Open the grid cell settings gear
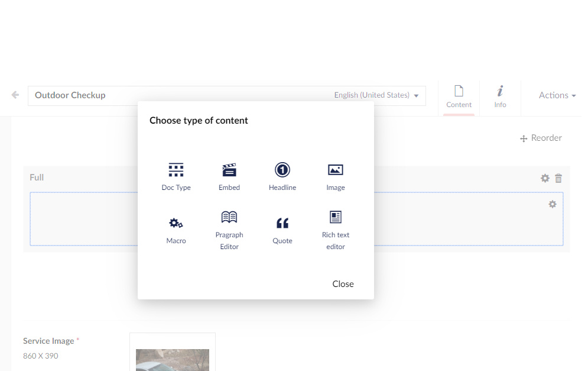 [x=553, y=204]
